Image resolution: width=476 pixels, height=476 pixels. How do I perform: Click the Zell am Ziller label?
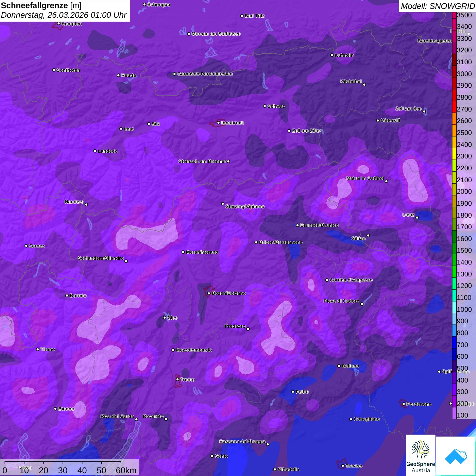pyautogui.click(x=307, y=131)
